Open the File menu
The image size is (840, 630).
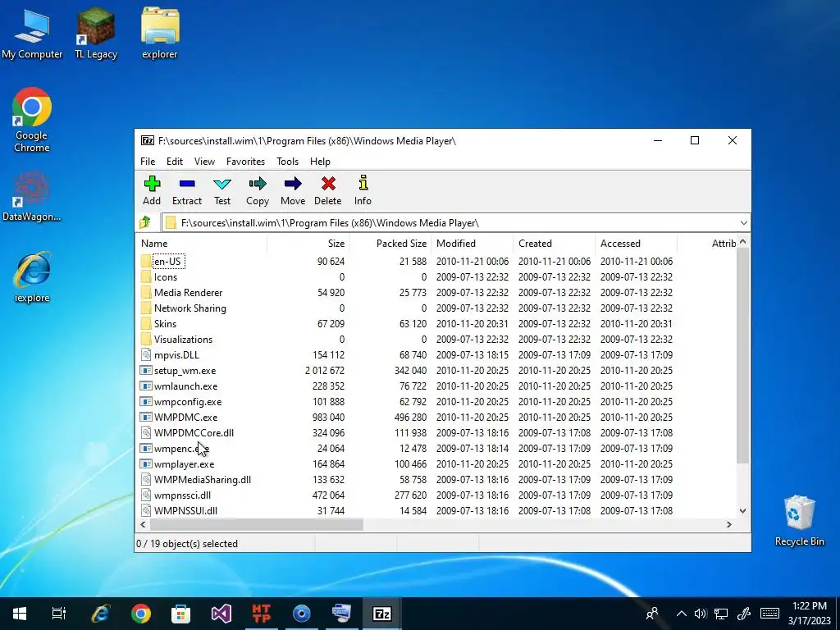[148, 162]
